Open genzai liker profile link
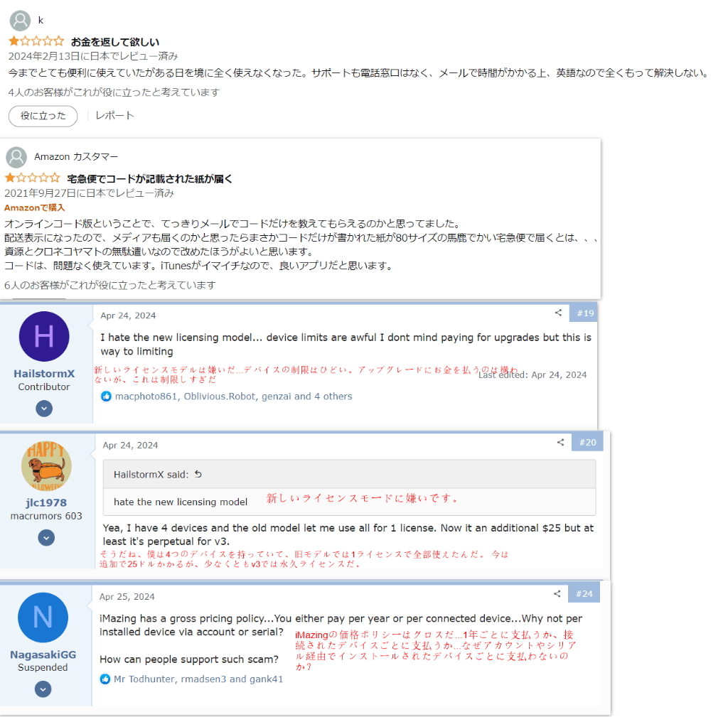 [277, 397]
